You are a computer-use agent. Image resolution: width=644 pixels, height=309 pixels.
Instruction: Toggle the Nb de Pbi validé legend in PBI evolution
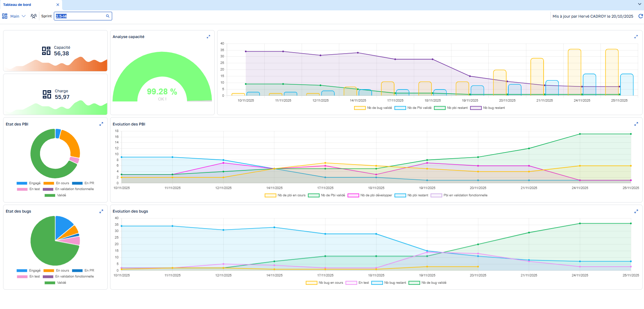point(326,195)
